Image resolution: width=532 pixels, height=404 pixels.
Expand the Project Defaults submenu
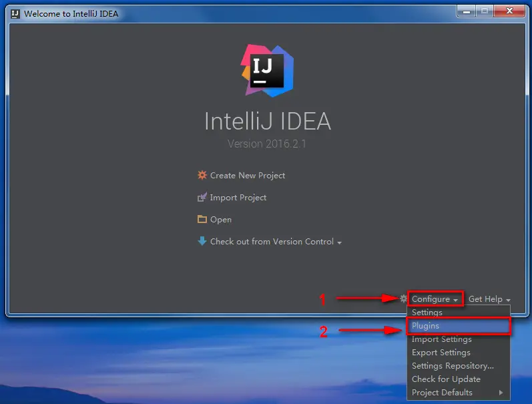tap(459, 393)
